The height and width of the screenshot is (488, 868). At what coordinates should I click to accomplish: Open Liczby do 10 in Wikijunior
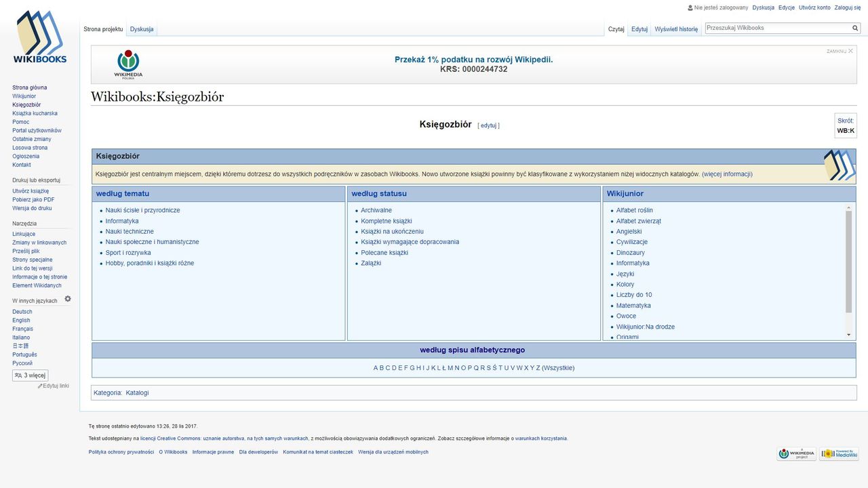pyautogui.click(x=634, y=295)
